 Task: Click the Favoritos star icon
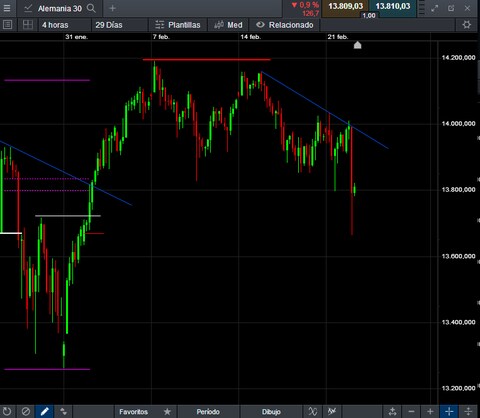[x=167, y=412]
